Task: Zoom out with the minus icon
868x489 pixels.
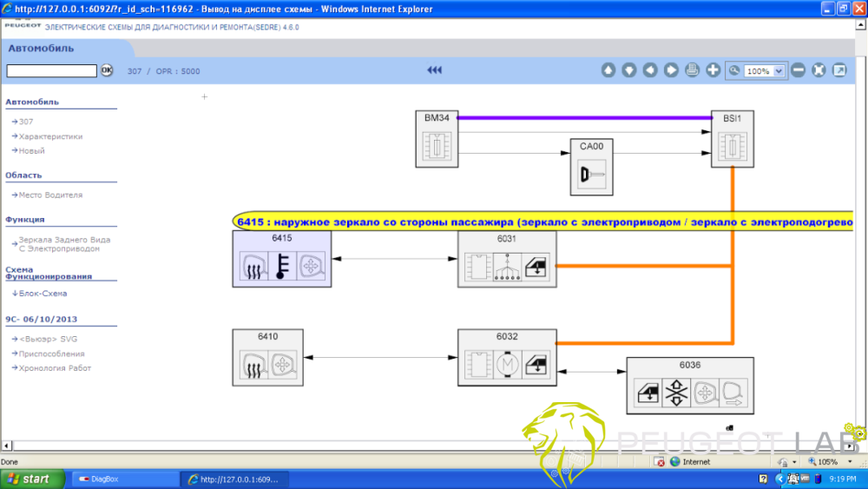Action: coord(798,70)
